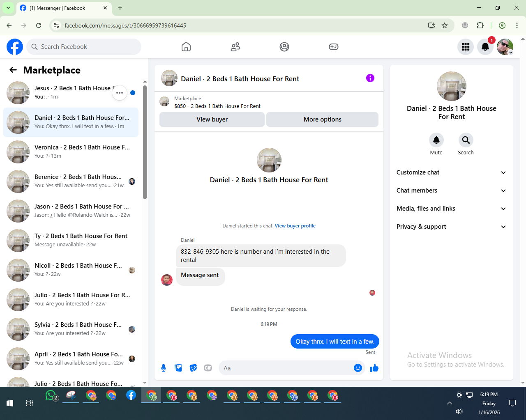Open the Chrome three-dot menu

coord(517,25)
